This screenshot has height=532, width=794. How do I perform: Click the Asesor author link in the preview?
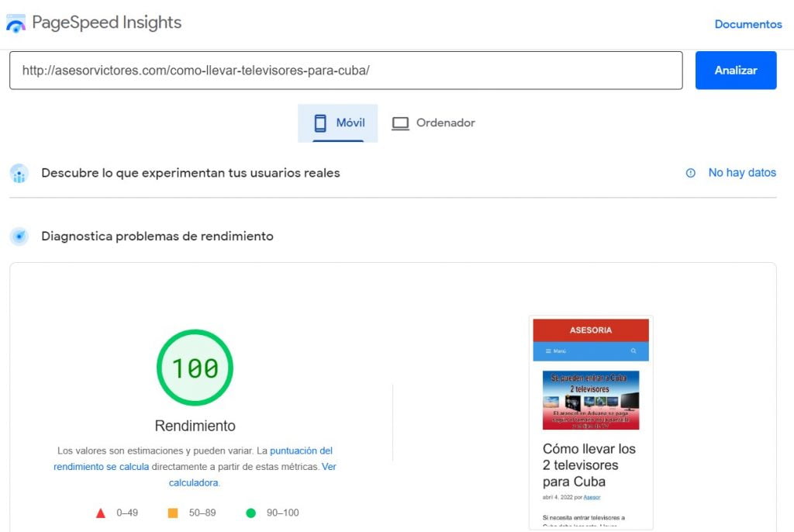[592, 497]
